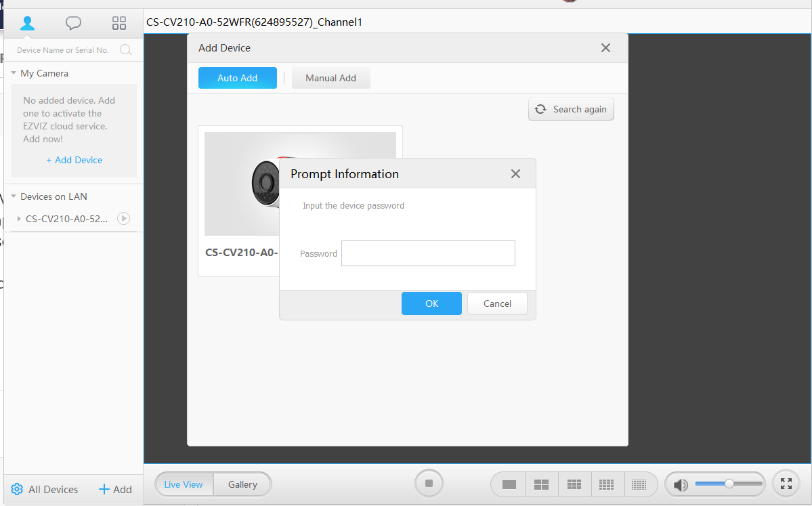Open the messages chat bubble icon

73,23
